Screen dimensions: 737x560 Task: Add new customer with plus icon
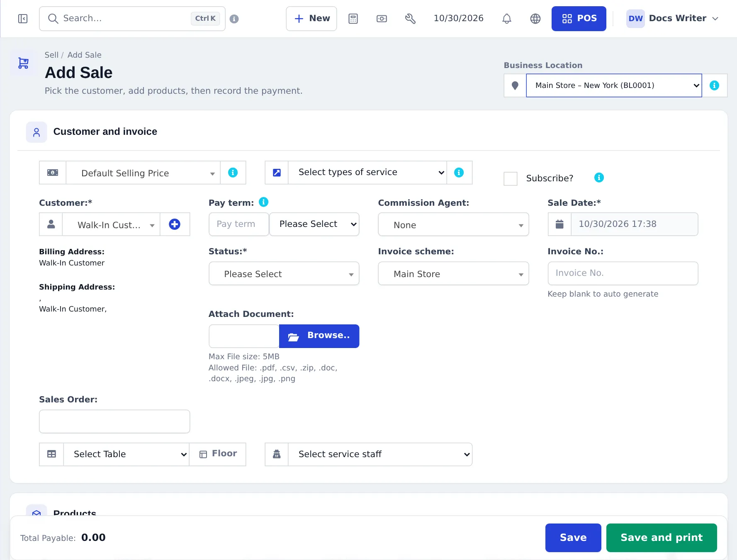tap(175, 224)
